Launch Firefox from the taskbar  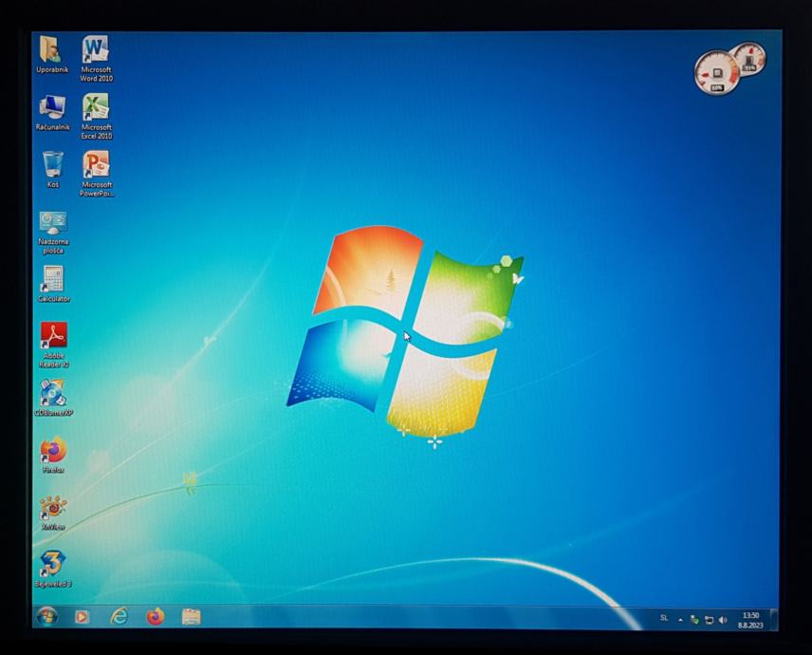[x=155, y=617]
